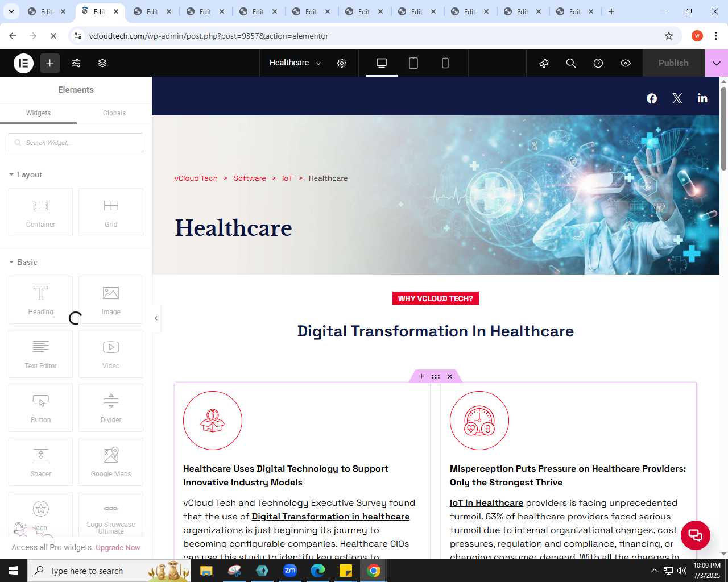Viewport: 728px width, 582px height.
Task: Switch to mobile responsive view
Action: pyautogui.click(x=445, y=63)
